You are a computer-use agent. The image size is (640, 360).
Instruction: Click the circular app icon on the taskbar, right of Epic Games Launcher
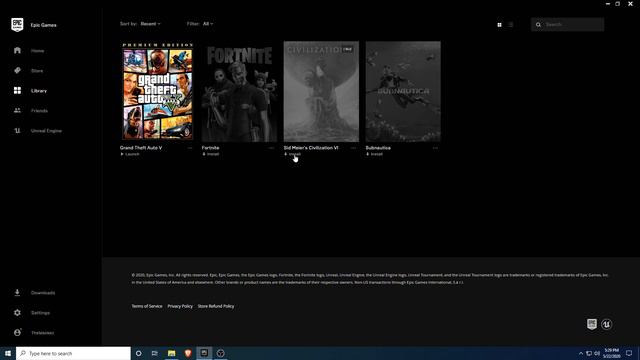(x=221, y=353)
